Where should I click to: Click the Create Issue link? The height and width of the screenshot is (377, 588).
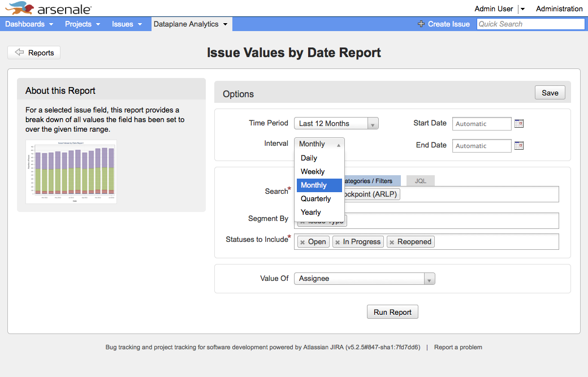(x=448, y=24)
